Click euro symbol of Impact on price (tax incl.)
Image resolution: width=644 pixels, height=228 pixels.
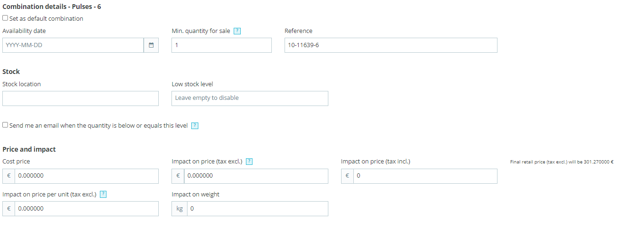347,176
